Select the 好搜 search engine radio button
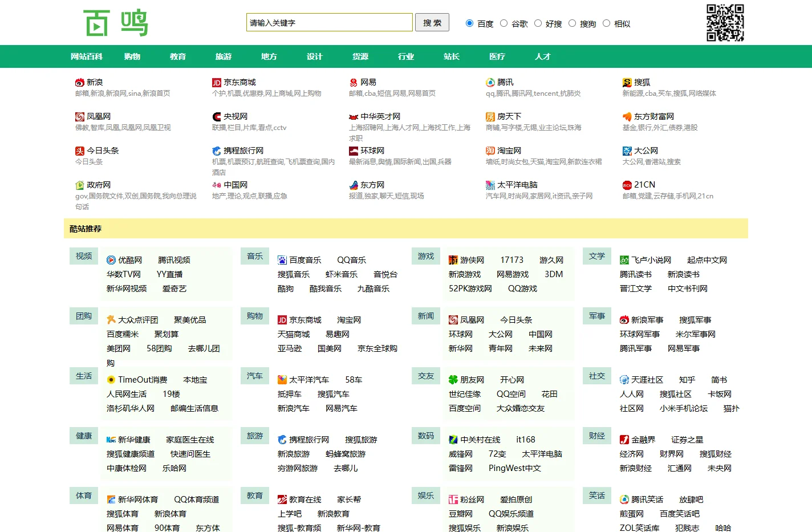 click(538, 23)
